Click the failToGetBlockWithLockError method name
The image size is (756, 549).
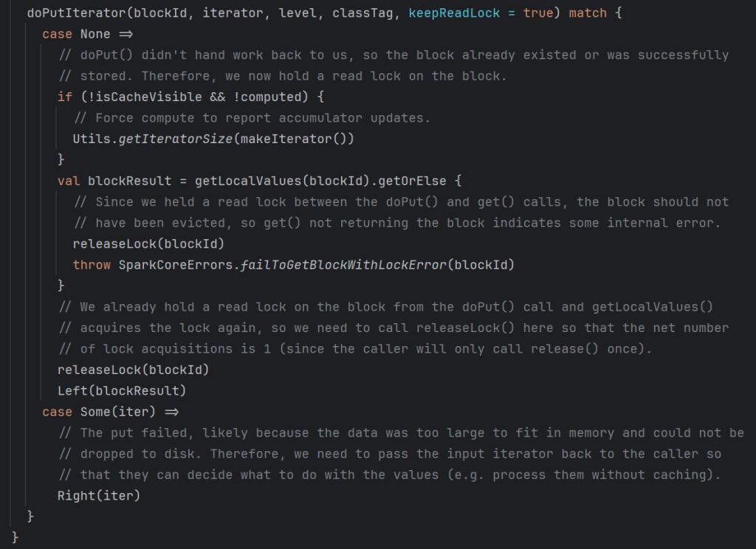coord(344,264)
